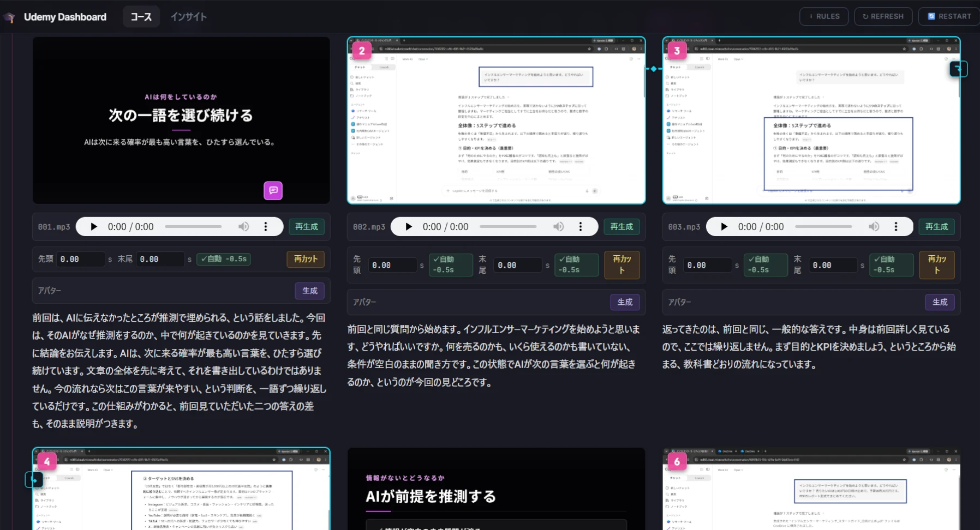Toggle 先頭 自動 -0.5s for 003.mp3

coord(766,265)
